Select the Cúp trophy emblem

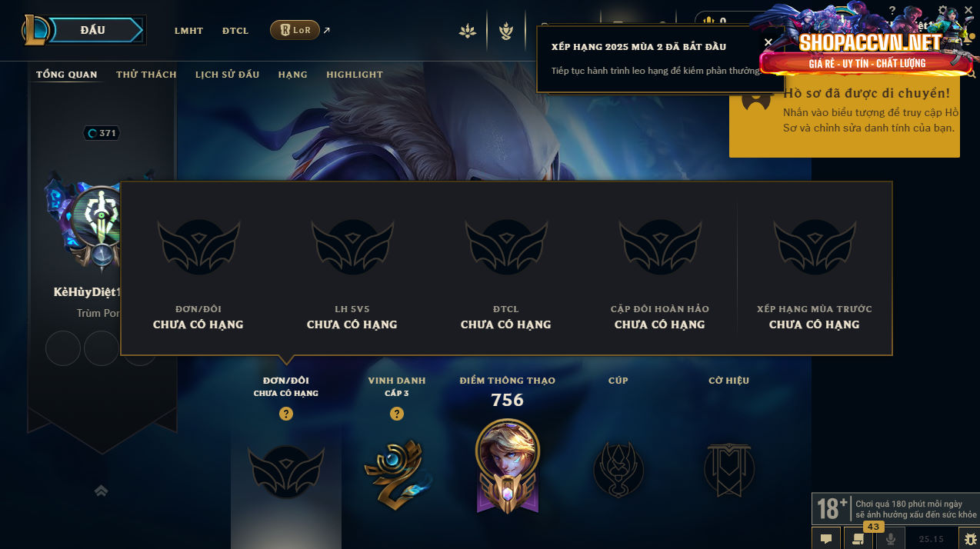coord(618,468)
